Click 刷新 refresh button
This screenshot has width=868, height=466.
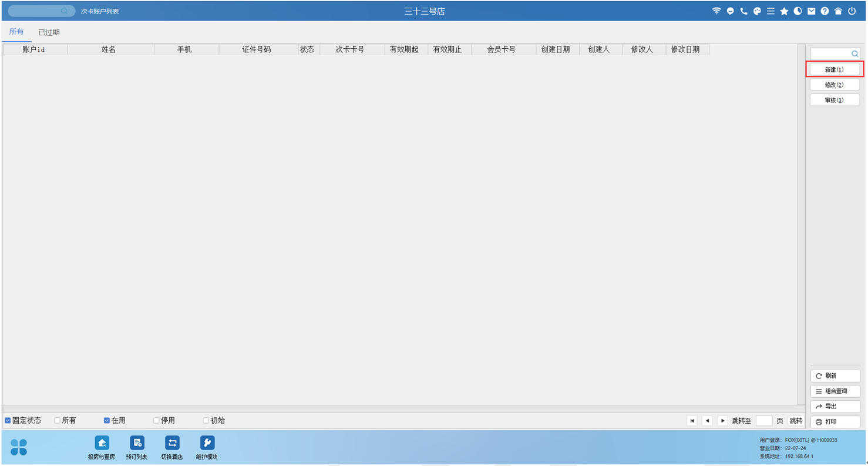click(x=835, y=376)
